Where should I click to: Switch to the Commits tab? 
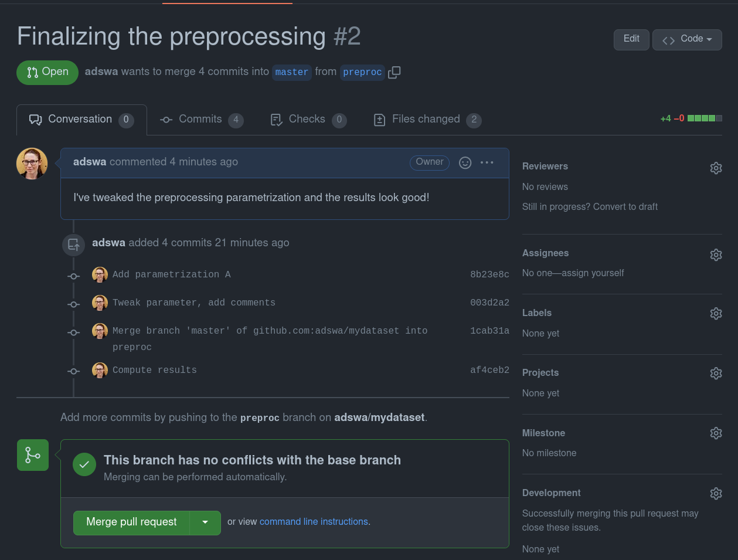click(201, 120)
